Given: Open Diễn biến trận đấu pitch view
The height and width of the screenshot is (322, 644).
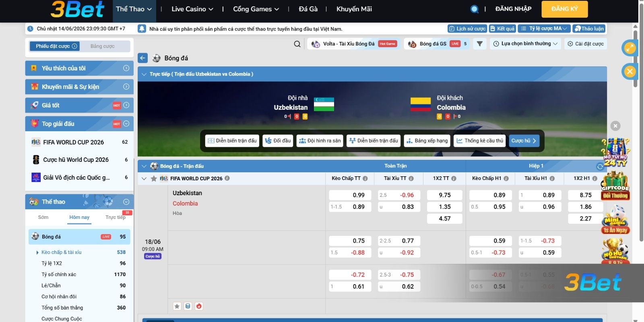Looking at the screenshot, I should pos(232,141).
